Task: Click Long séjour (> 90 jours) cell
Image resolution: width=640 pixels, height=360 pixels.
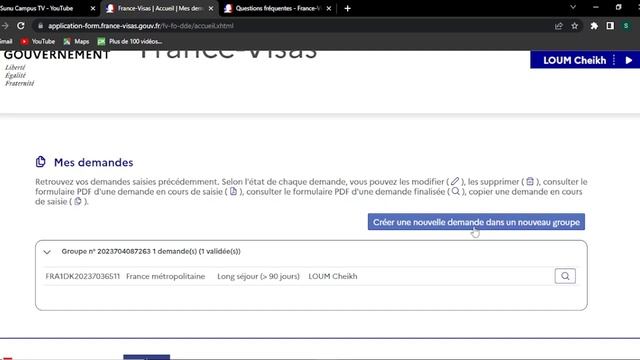Action: click(258, 276)
